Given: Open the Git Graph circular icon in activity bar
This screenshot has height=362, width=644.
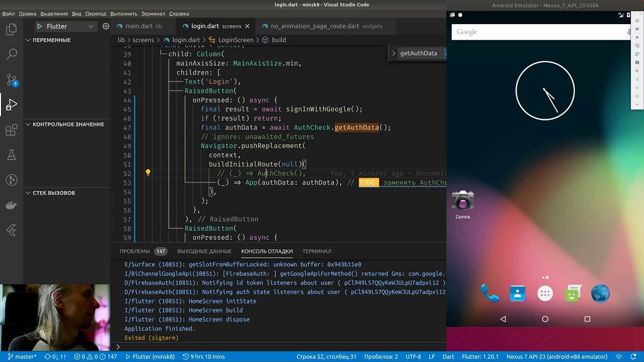Looking at the screenshot, I should (11, 180).
